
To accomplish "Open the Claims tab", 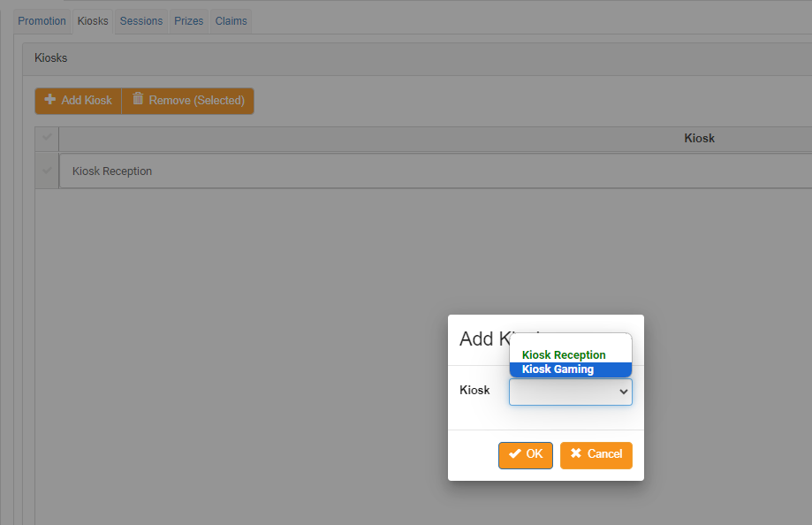I will [231, 21].
